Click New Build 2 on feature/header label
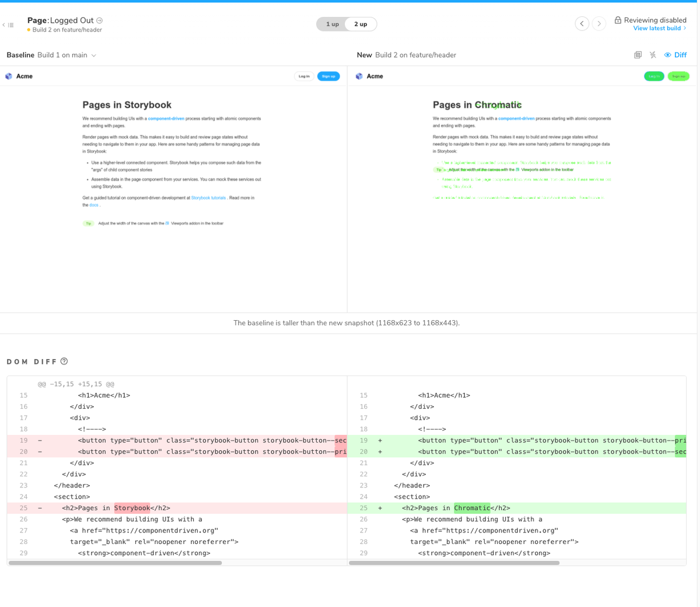The height and width of the screenshot is (607, 700). (407, 55)
